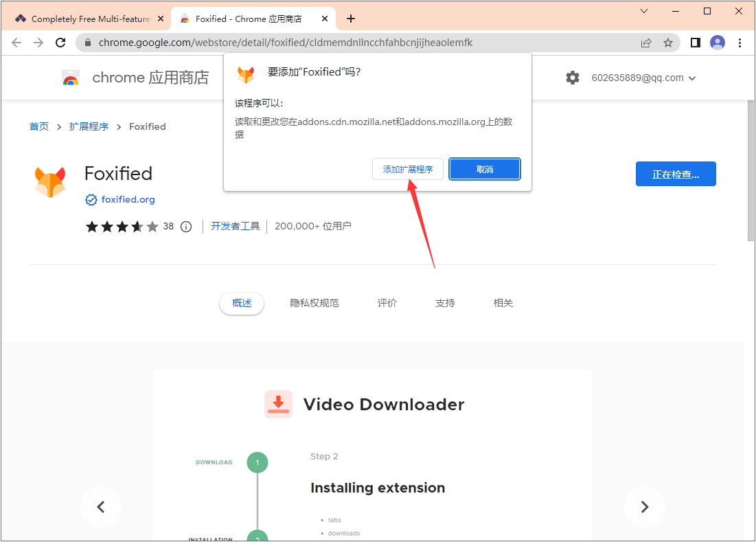Viewport: 756px width, 542px height.
Task: Open the foxified.org publisher link
Action: tap(128, 200)
